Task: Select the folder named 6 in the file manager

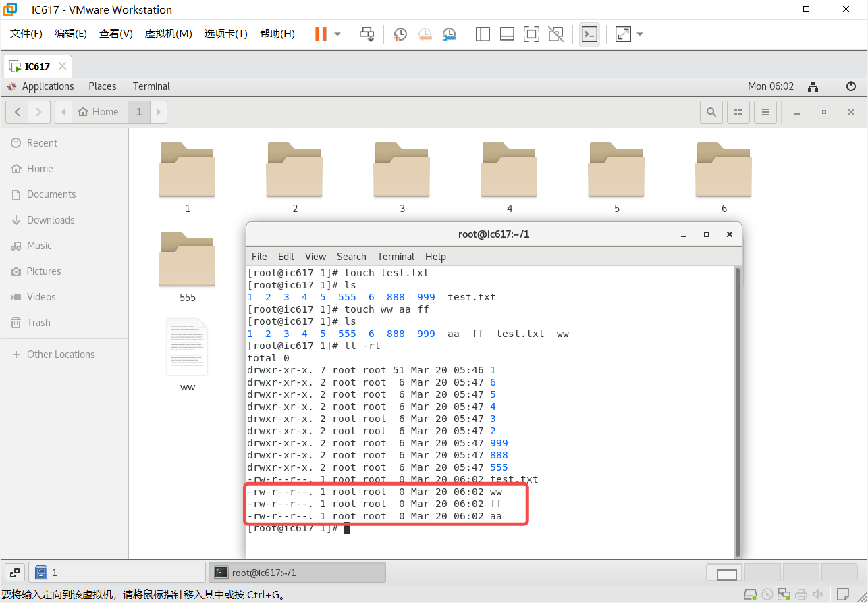Action: click(724, 170)
